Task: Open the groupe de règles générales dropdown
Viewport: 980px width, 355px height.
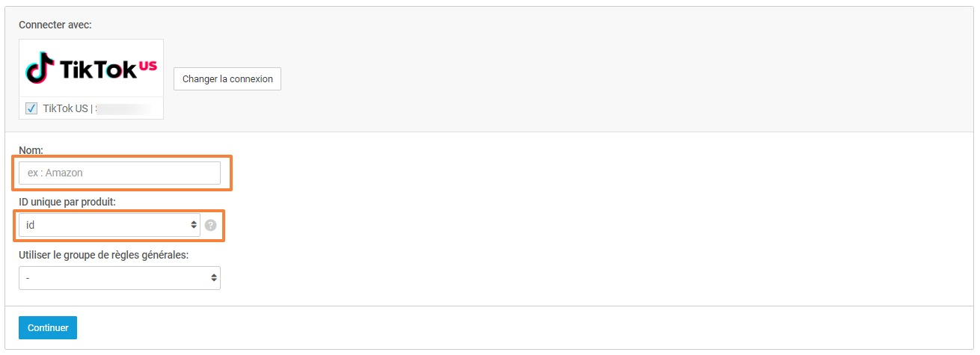Action: click(120, 278)
